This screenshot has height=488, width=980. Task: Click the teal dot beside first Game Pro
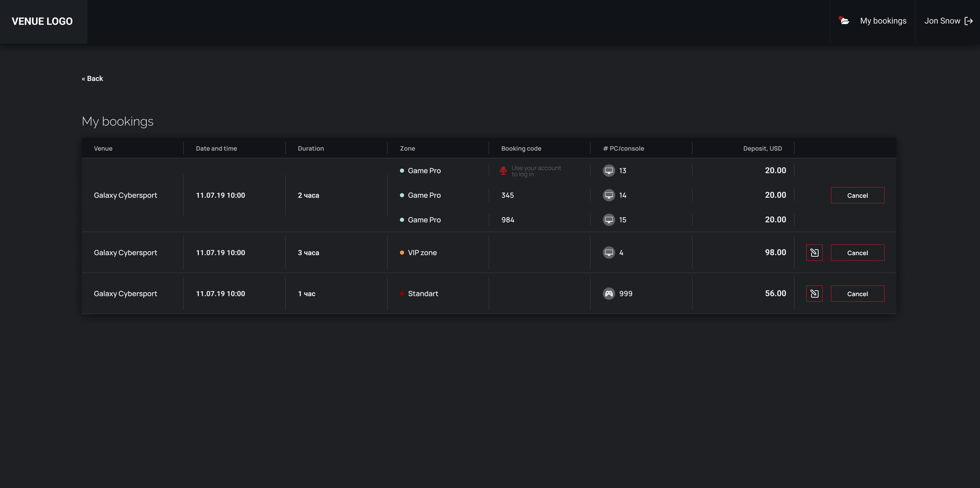(x=402, y=171)
